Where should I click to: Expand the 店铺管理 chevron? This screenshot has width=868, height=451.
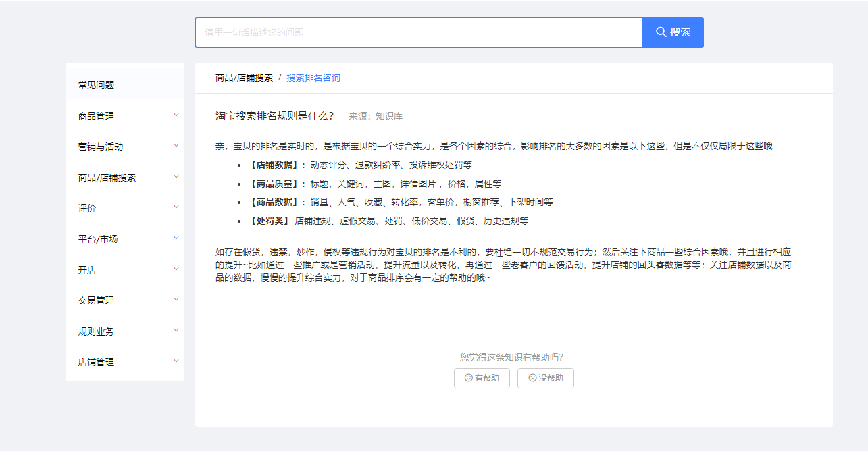[x=176, y=361]
